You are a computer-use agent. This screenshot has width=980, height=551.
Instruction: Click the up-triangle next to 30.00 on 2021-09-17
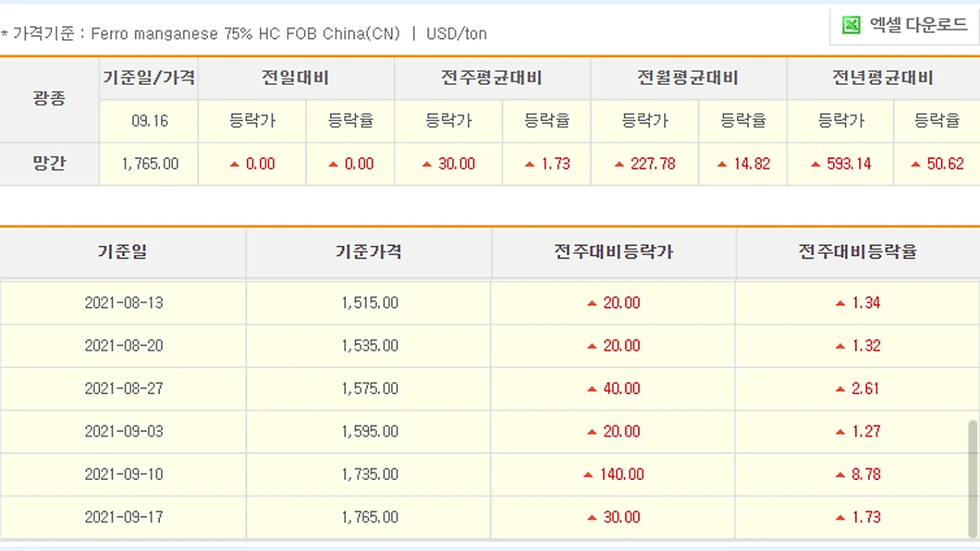point(592,518)
